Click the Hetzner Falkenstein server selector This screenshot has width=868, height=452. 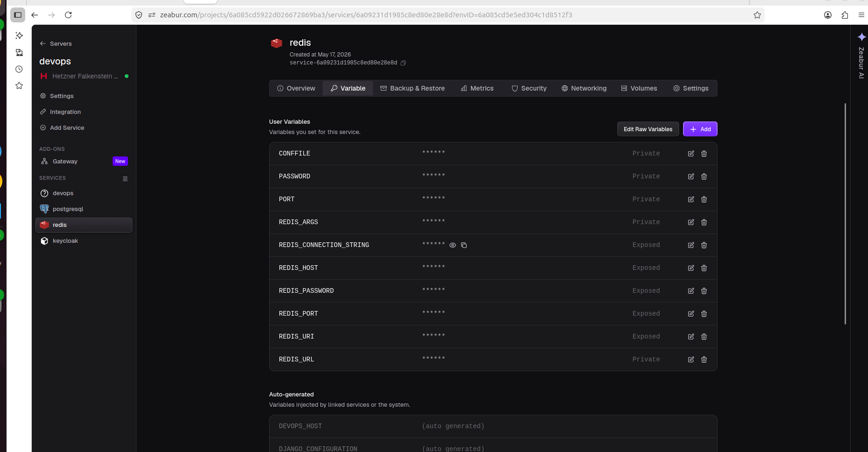[84, 76]
